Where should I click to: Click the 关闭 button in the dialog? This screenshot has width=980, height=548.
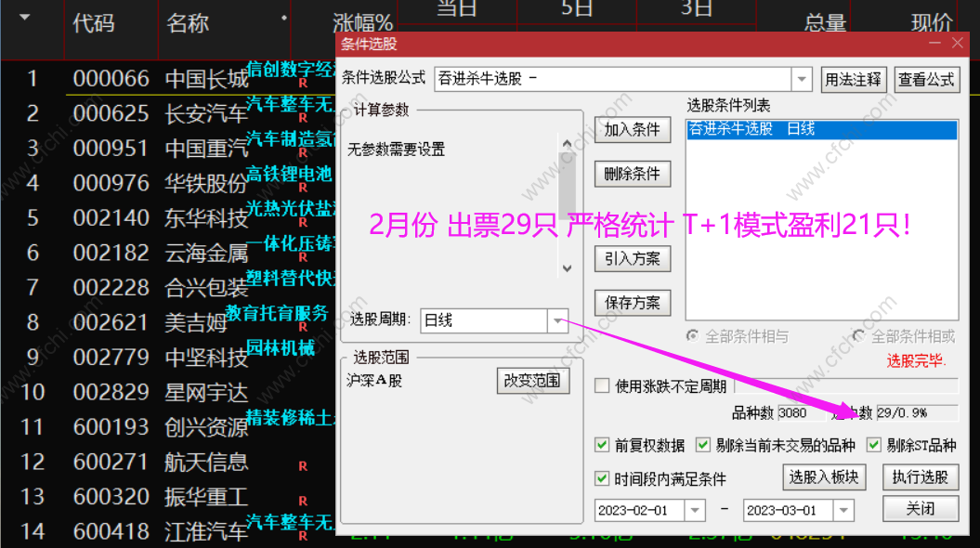(921, 509)
